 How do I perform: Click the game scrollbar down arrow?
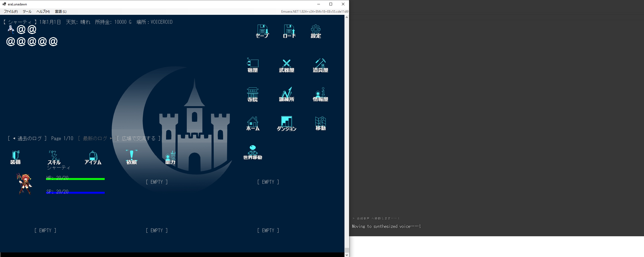tap(347, 255)
